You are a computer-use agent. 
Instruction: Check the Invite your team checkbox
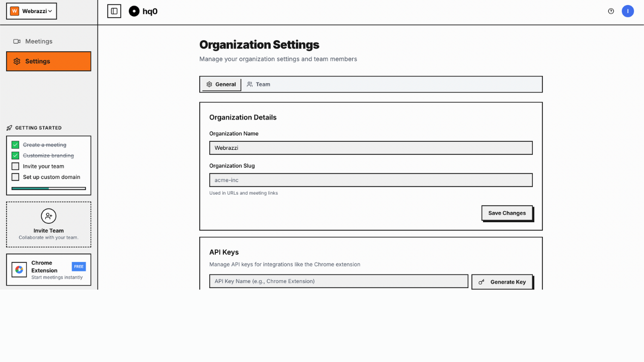pyautogui.click(x=14, y=166)
